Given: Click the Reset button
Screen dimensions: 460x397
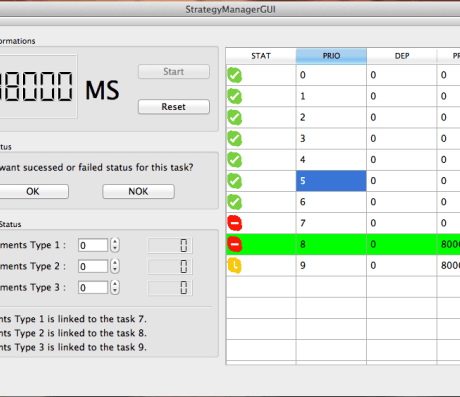Looking at the screenshot, I should [x=174, y=107].
